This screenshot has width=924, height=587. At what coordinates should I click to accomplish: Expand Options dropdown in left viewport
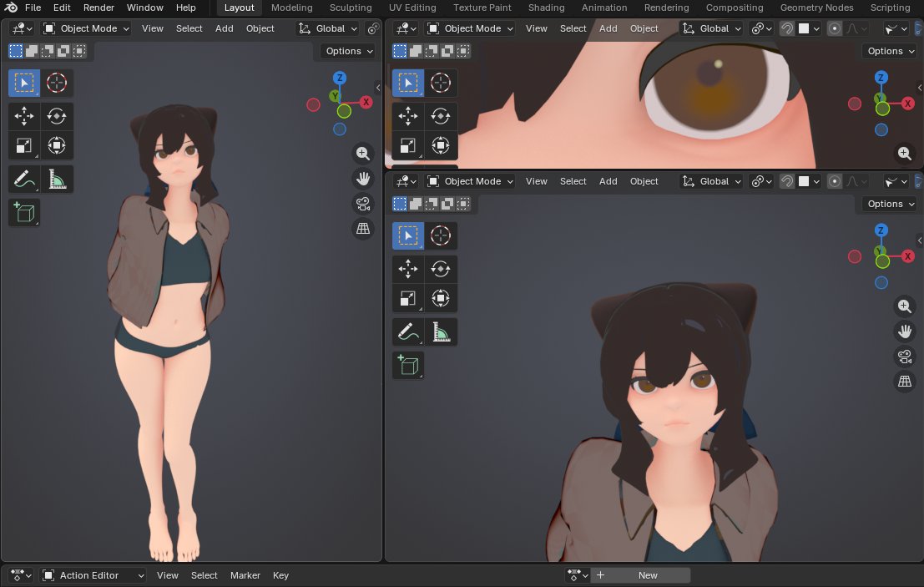point(350,51)
